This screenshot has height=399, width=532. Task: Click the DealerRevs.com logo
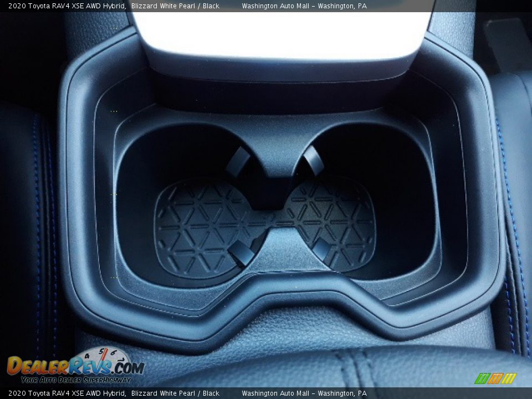pyautogui.click(x=75, y=366)
